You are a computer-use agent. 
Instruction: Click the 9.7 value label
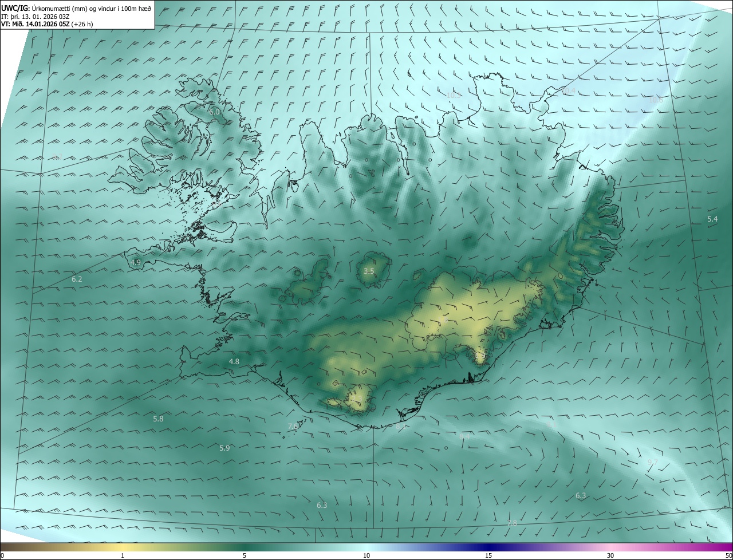click(653, 462)
